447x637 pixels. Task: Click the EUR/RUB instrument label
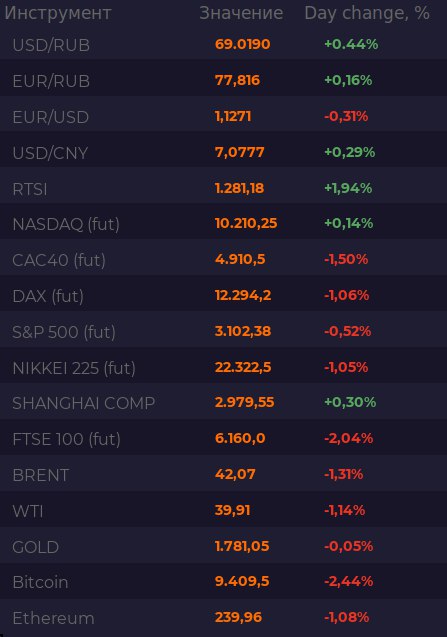[x=51, y=81]
